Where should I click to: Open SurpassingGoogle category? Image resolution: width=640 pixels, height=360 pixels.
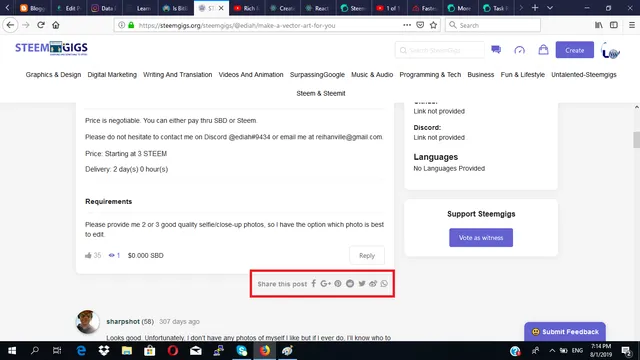pos(317,74)
